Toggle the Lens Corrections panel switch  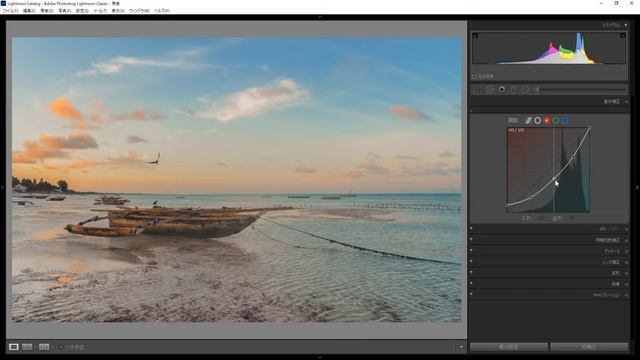coord(471,262)
